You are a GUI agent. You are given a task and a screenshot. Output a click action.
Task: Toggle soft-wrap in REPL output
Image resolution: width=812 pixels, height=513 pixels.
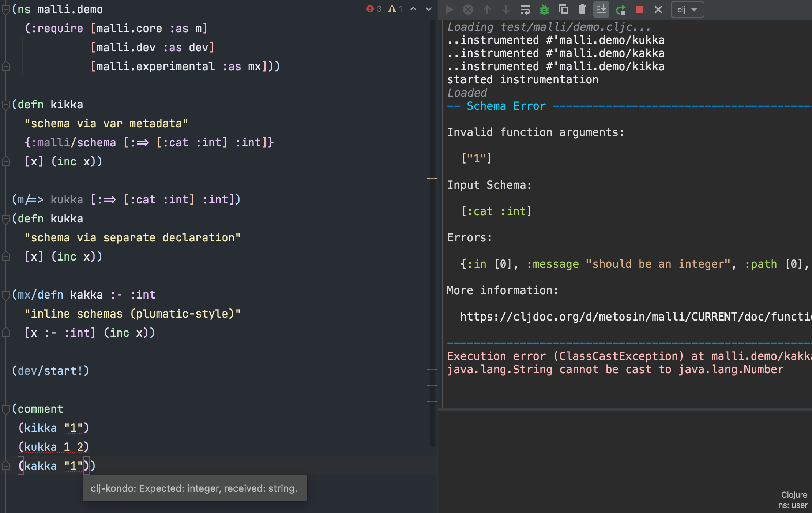click(x=525, y=10)
